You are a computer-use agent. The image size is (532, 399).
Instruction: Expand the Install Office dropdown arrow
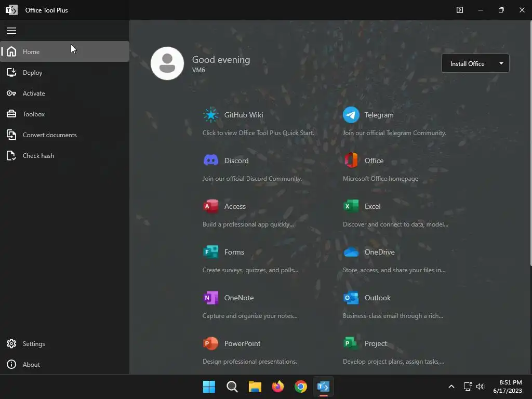click(501, 63)
